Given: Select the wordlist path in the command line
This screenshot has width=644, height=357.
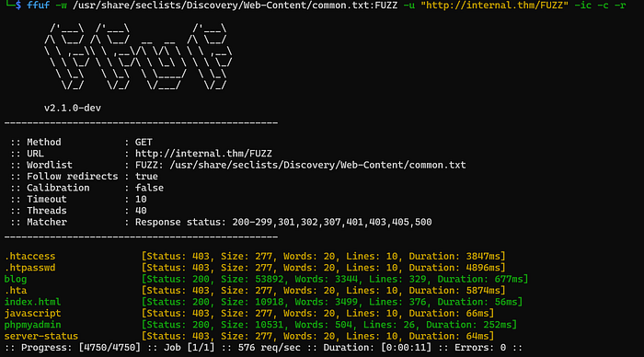Looking at the screenshot, I should (x=235, y=6).
